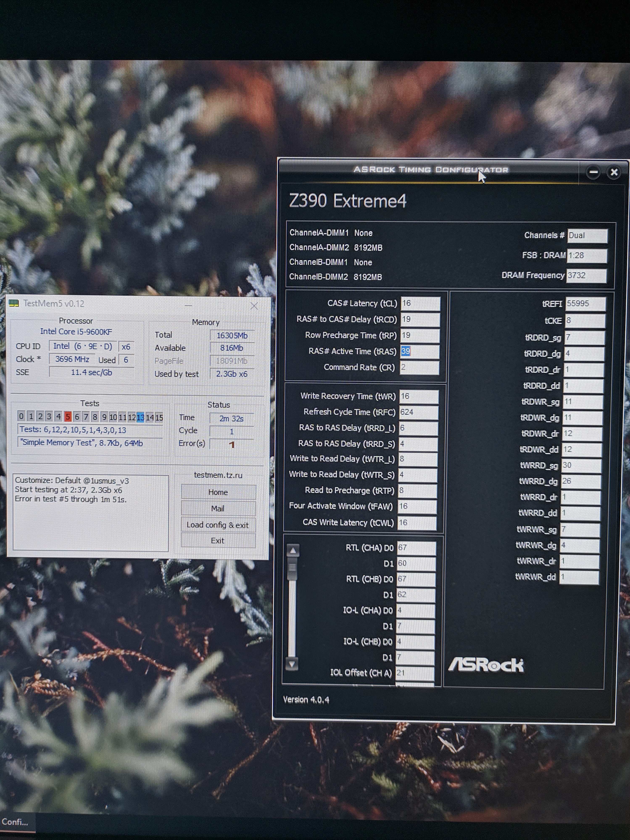Click the scrollbar up arrow beside RTL values
Image resolution: width=630 pixels, height=840 pixels.
[293, 551]
